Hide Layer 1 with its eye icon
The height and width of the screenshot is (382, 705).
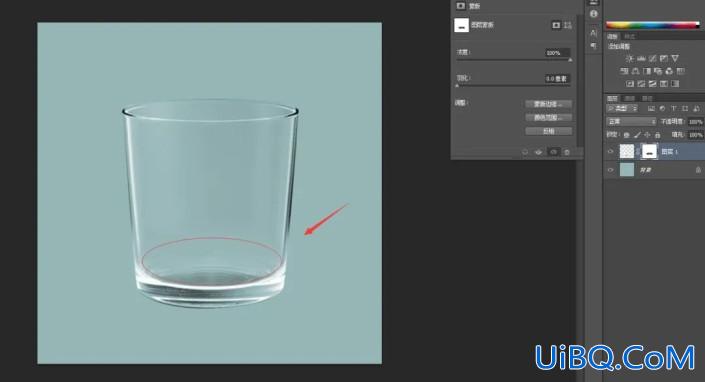coord(610,151)
